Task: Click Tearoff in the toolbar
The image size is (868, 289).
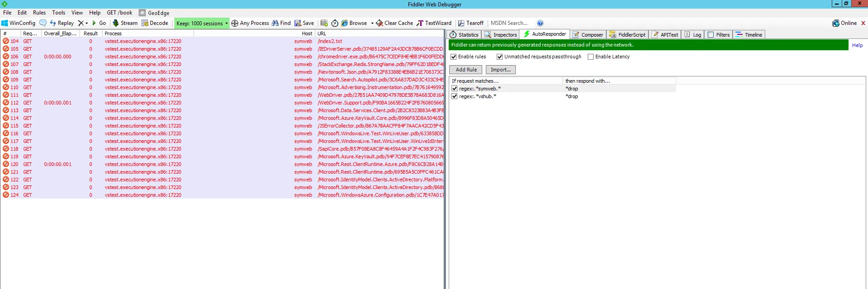Action: pyautogui.click(x=471, y=23)
